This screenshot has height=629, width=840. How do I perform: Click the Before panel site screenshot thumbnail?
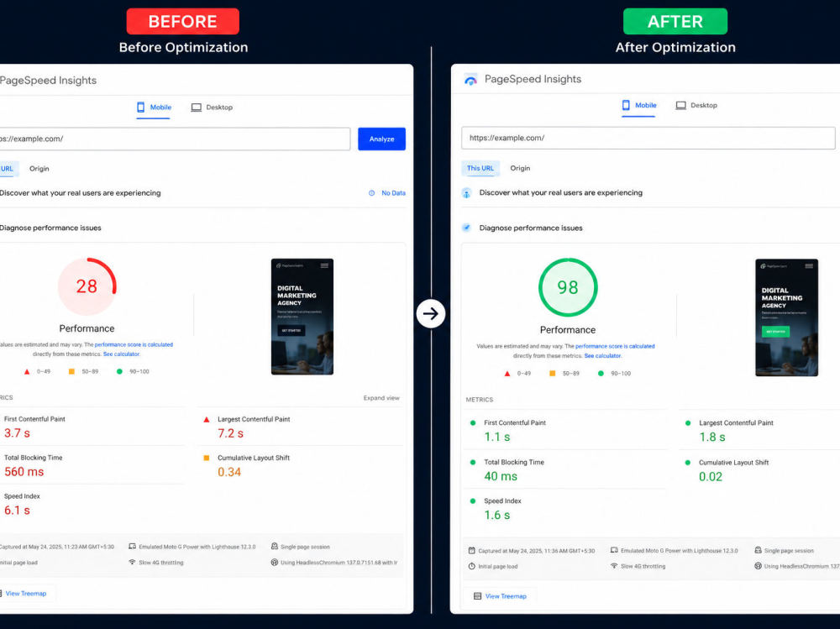302,317
